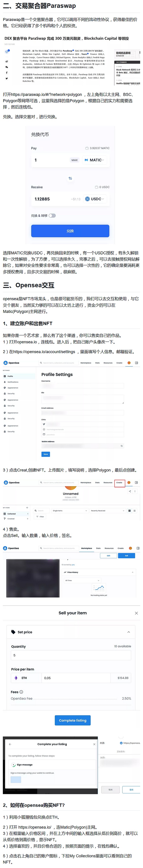Viewport: 143px width, 868px height.
Task: Close the Sell your item dialog
Action: coord(136,613)
